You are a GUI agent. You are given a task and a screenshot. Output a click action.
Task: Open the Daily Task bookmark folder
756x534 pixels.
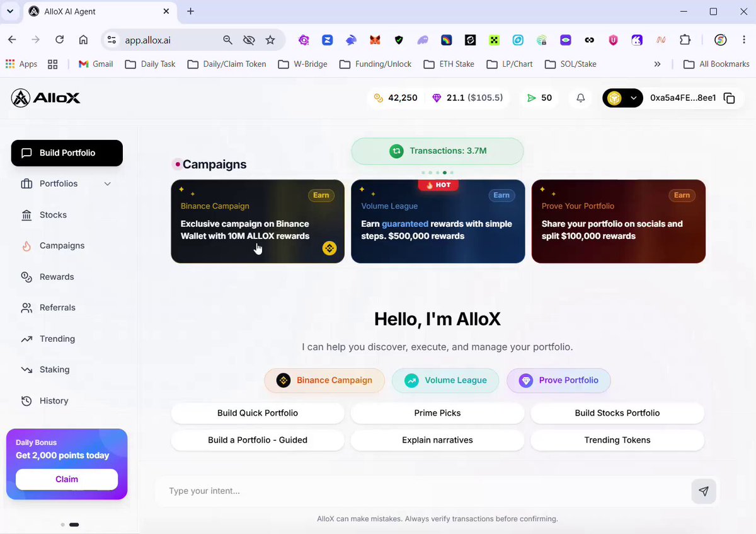150,64
